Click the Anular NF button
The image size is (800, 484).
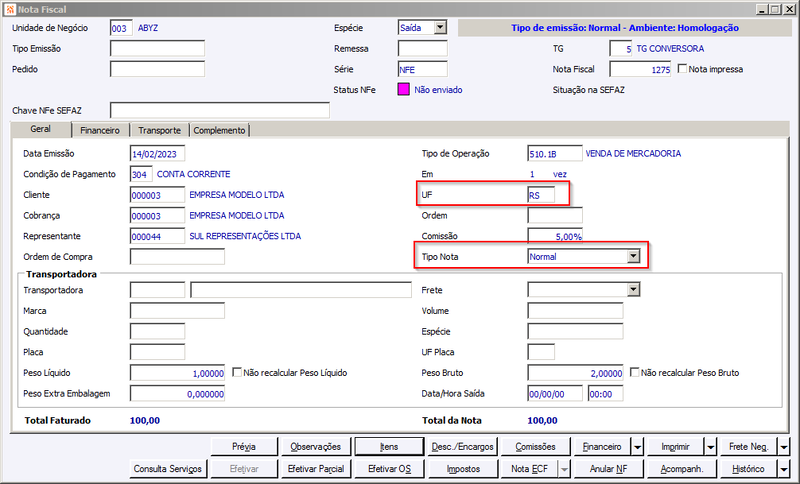[608, 469]
